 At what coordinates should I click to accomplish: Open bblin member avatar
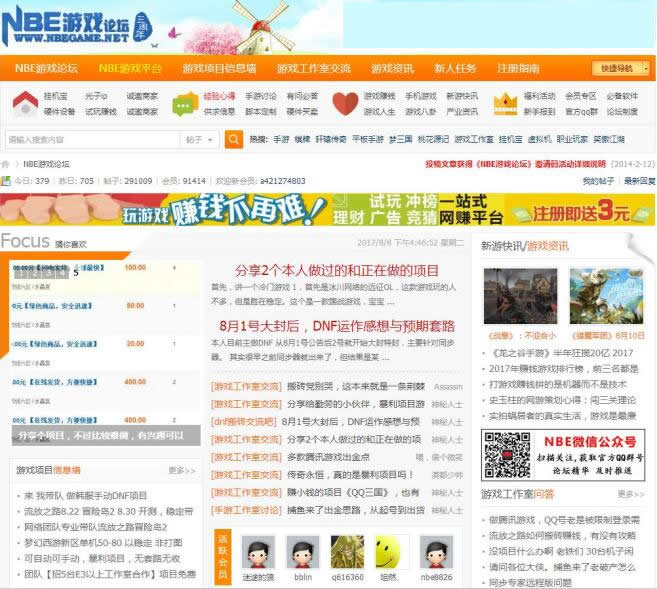[302, 552]
